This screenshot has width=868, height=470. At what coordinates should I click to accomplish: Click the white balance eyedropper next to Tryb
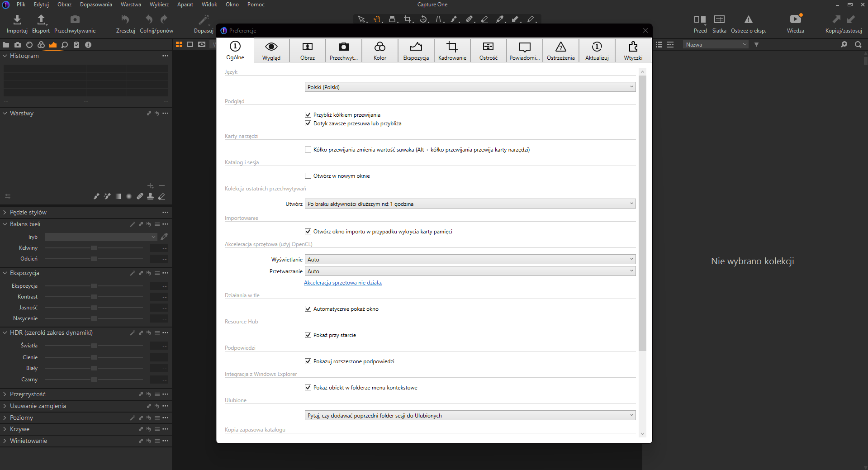(164, 237)
